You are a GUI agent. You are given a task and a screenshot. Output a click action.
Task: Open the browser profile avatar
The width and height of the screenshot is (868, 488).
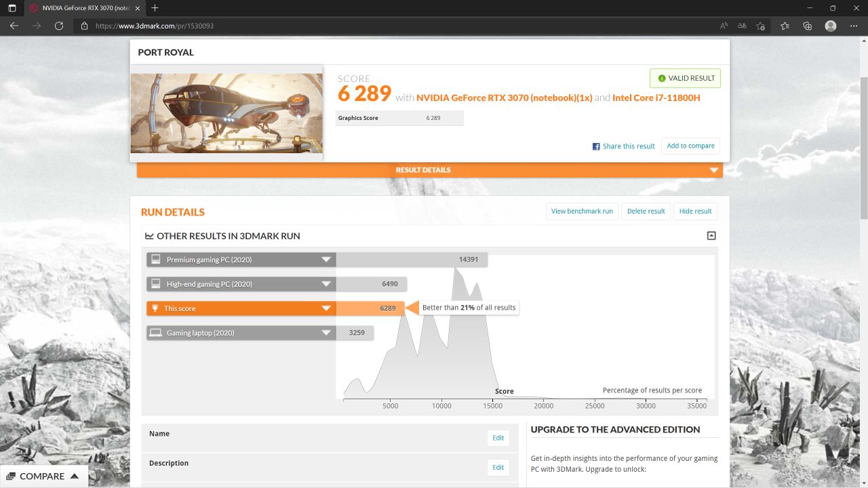(x=831, y=26)
